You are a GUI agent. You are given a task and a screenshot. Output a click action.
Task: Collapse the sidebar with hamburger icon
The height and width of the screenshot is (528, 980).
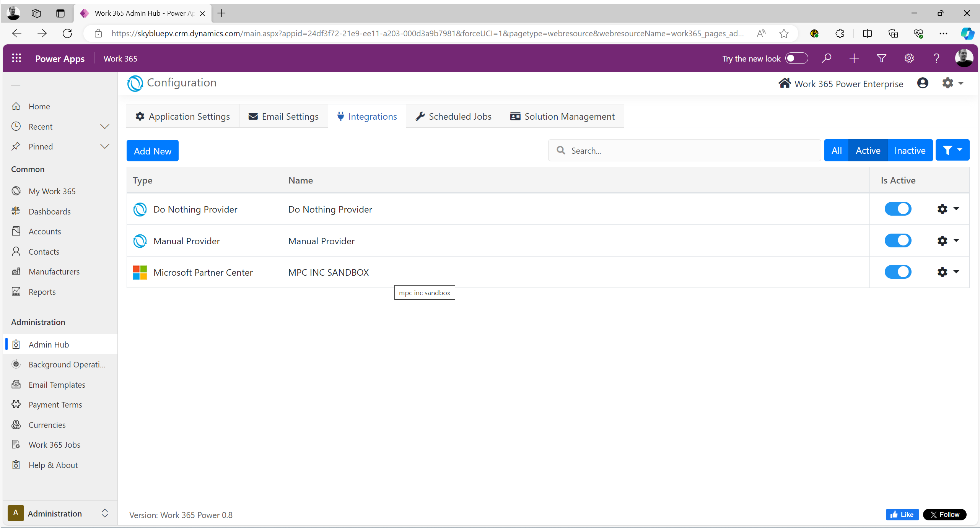tap(16, 84)
